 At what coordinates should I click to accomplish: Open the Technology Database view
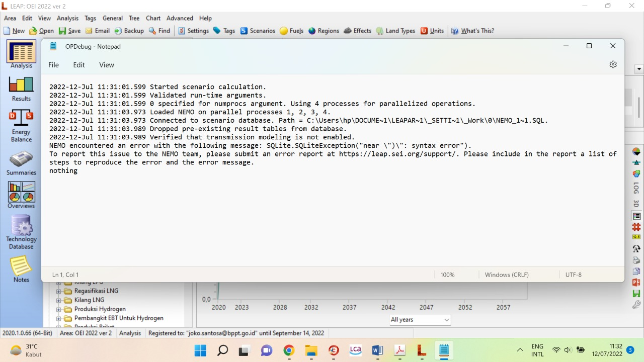tap(21, 232)
